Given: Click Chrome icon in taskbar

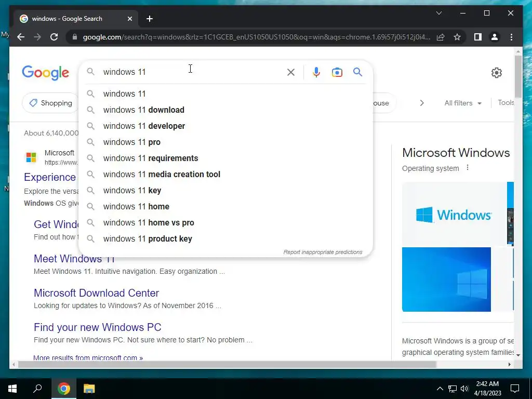Looking at the screenshot, I should pos(63,389).
